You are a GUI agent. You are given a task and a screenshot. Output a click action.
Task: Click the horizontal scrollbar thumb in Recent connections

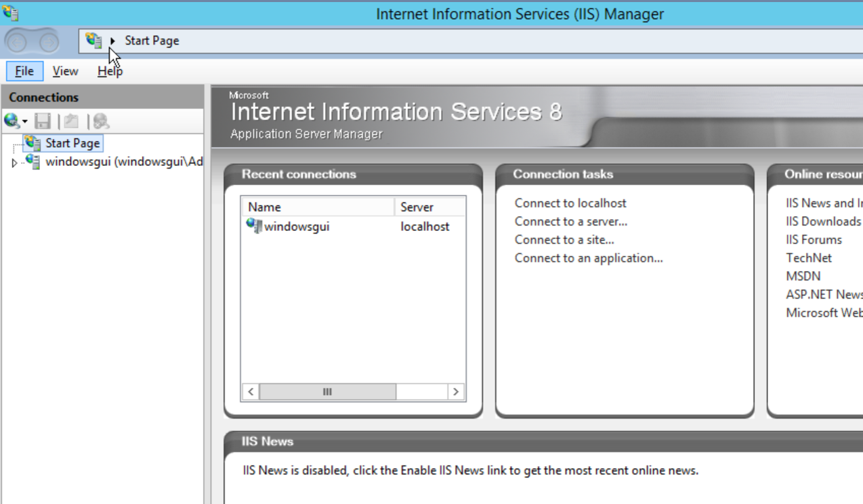[x=327, y=392]
